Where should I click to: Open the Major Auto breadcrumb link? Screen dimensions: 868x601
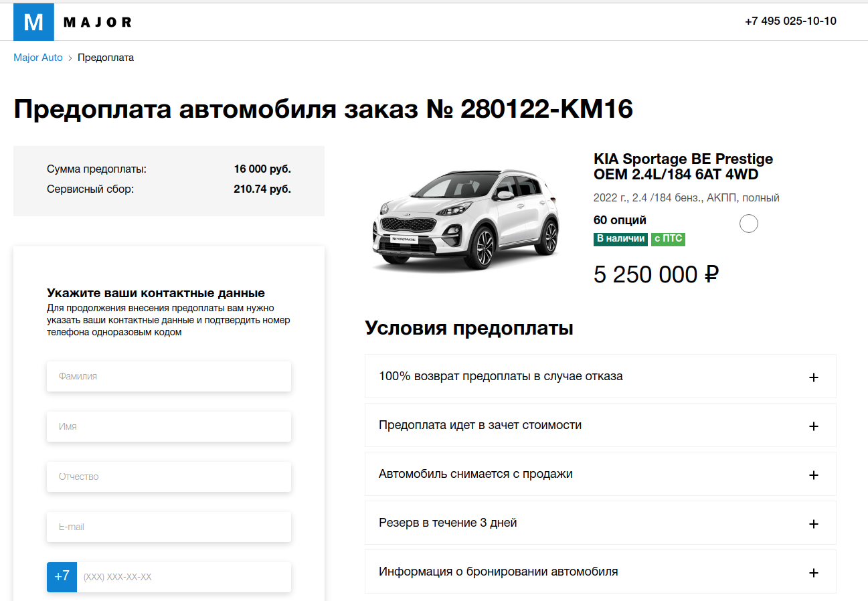tap(38, 58)
